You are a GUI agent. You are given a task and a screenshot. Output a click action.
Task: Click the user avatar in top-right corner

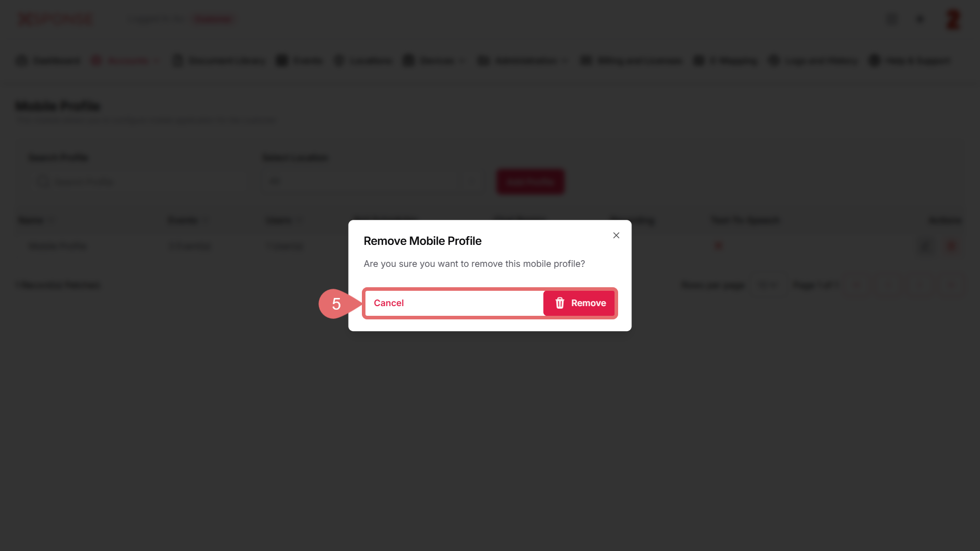pos(952,19)
